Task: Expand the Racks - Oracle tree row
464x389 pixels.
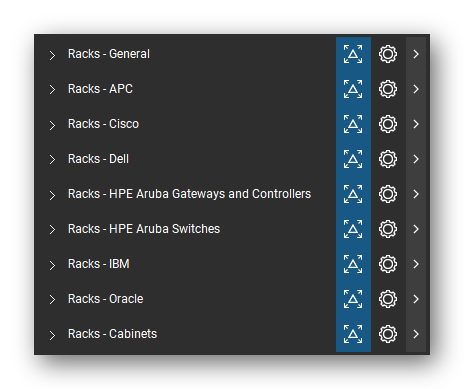Action: click(x=52, y=300)
